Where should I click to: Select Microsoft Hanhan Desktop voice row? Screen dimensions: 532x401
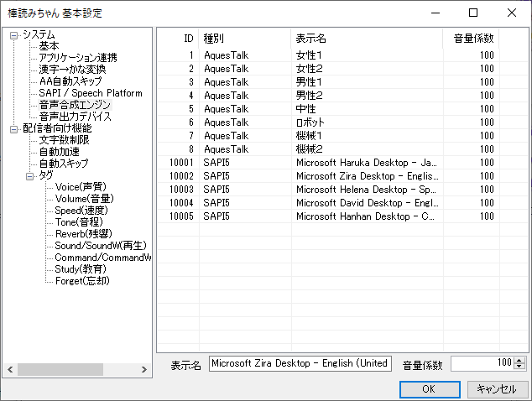(x=342, y=216)
